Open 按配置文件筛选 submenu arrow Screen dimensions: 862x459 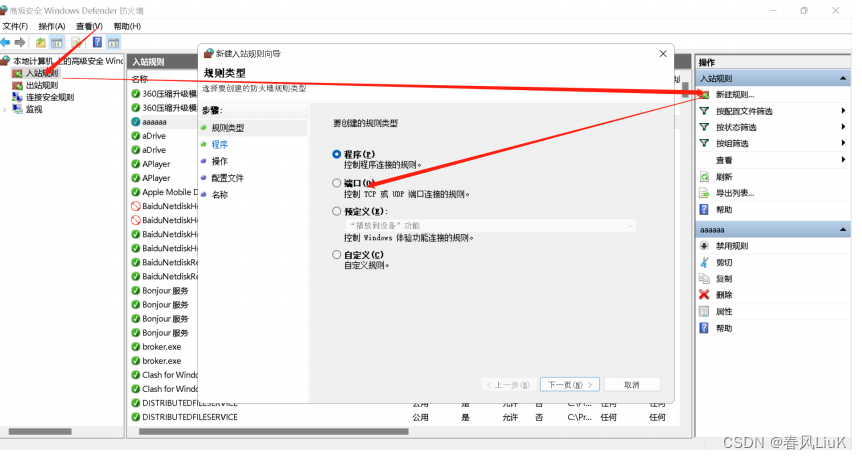[843, 111]
